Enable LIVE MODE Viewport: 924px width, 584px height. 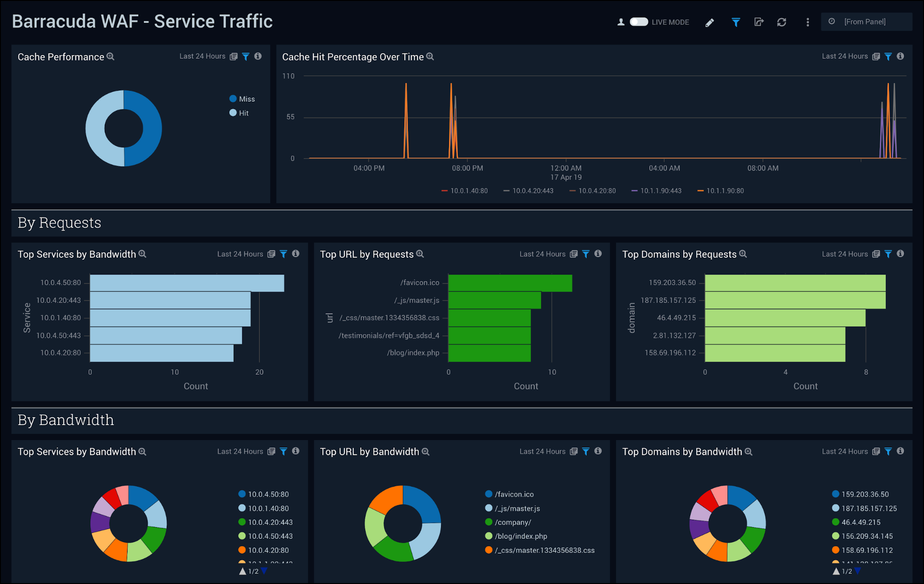tap(639, 21)
